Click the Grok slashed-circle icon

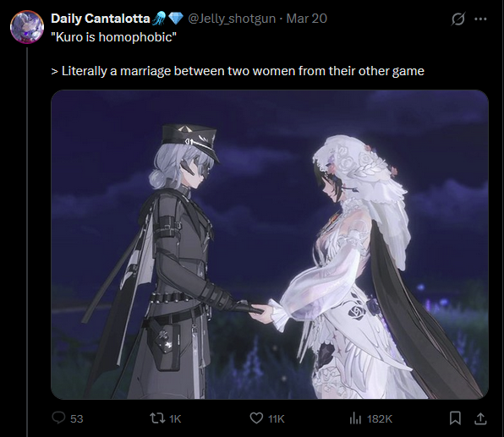(457, 19)
